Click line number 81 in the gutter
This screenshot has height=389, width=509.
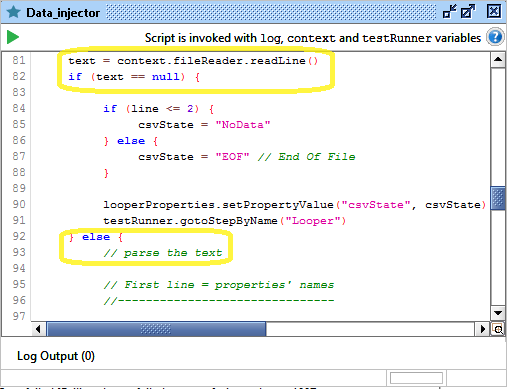(19, 60)
